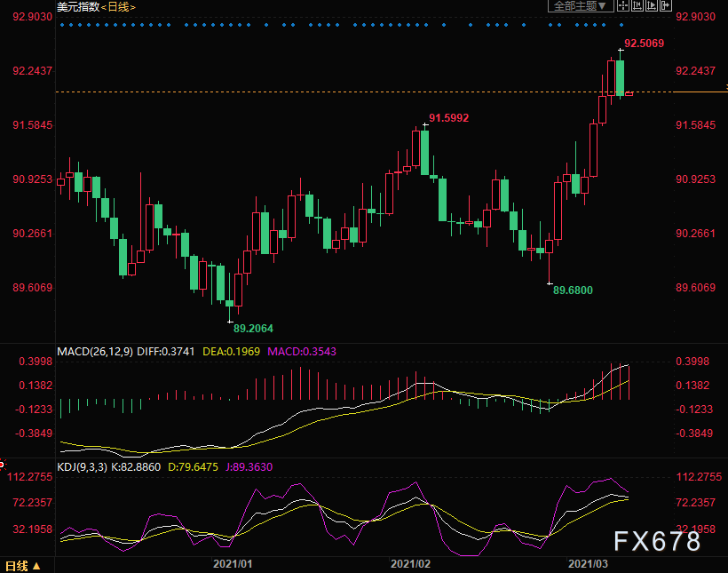728x573 pixels.
Task: Click the 91.5992 peak price marker
Action: (x=448, y=118)
